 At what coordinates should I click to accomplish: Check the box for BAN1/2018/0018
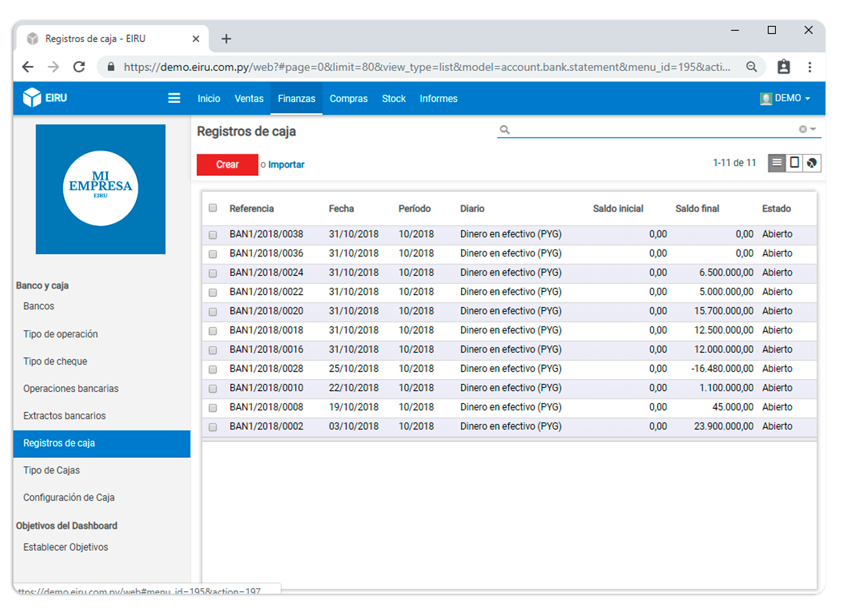pyautogui.click(x=213, y=331)
